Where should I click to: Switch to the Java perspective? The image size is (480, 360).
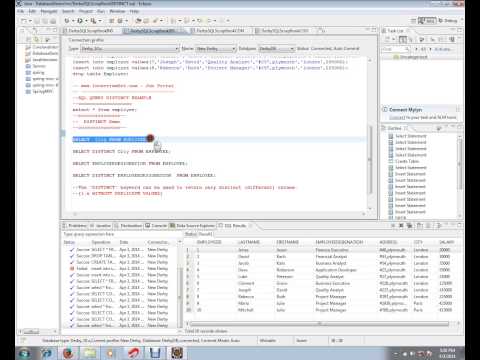click(x=427, y=21)
